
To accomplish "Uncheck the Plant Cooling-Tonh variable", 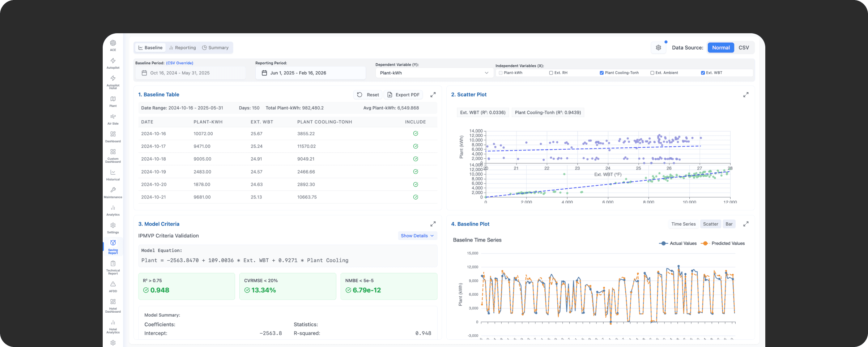I will 601,73.
